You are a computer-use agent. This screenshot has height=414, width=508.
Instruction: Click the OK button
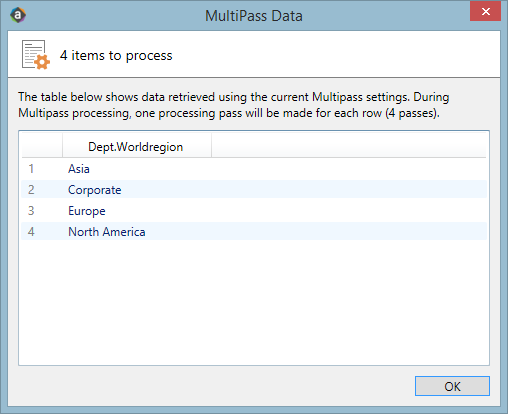pos(452,386)
